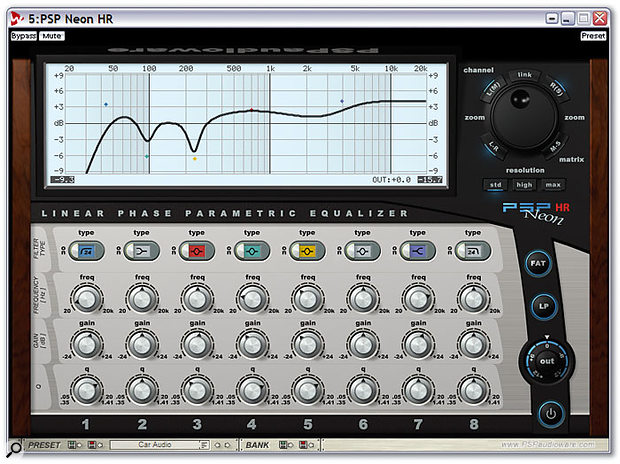Go to next preset with right arrow
620x464 pixels.
(227, 445)
